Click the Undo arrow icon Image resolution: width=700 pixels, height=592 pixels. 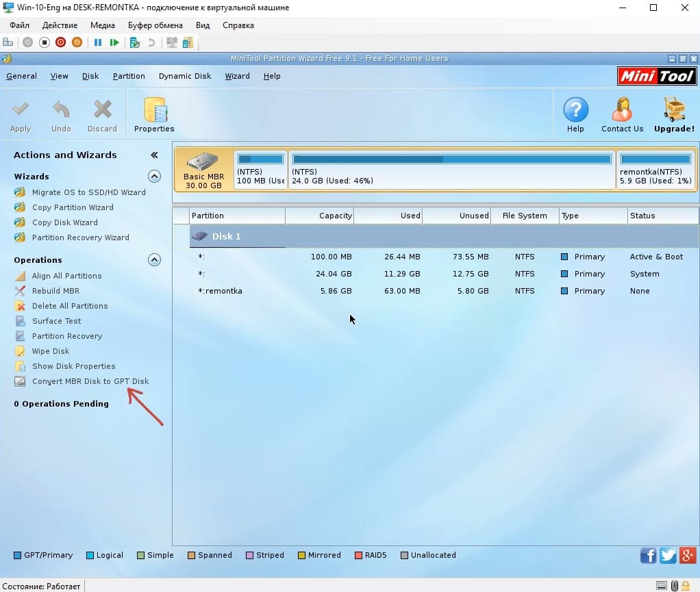(x=61, y=110)
